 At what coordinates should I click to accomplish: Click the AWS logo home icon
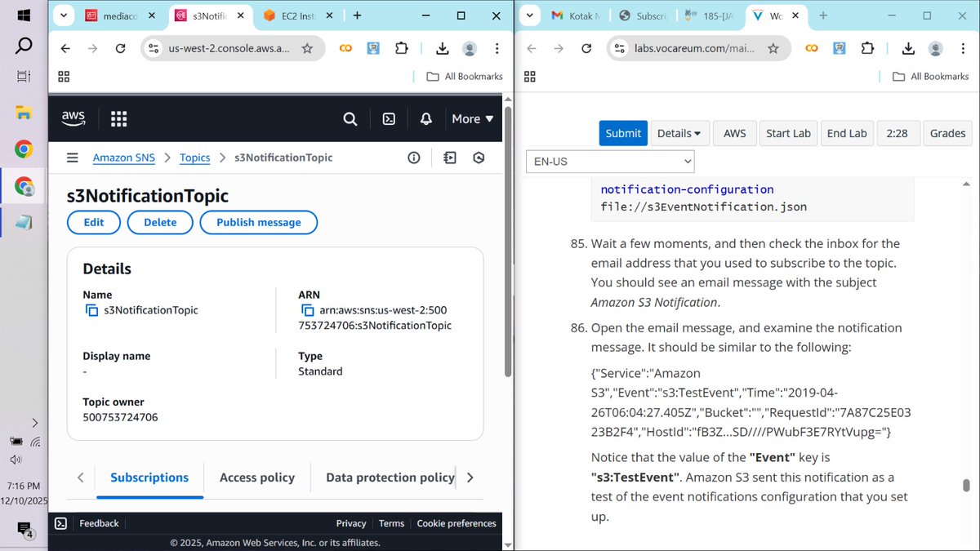[73, 119]
